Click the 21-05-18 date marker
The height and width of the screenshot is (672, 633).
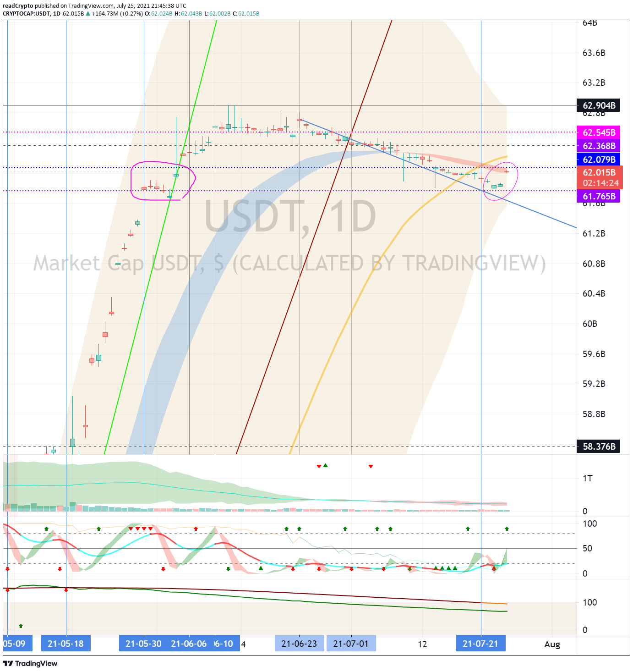coord(65,644)
